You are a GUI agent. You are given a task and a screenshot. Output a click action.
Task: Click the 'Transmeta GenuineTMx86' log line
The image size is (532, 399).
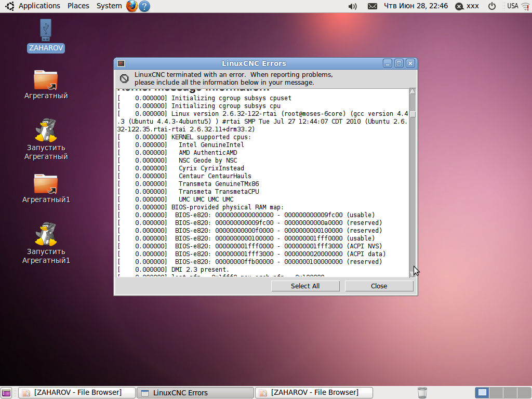[x=188, y=184]
